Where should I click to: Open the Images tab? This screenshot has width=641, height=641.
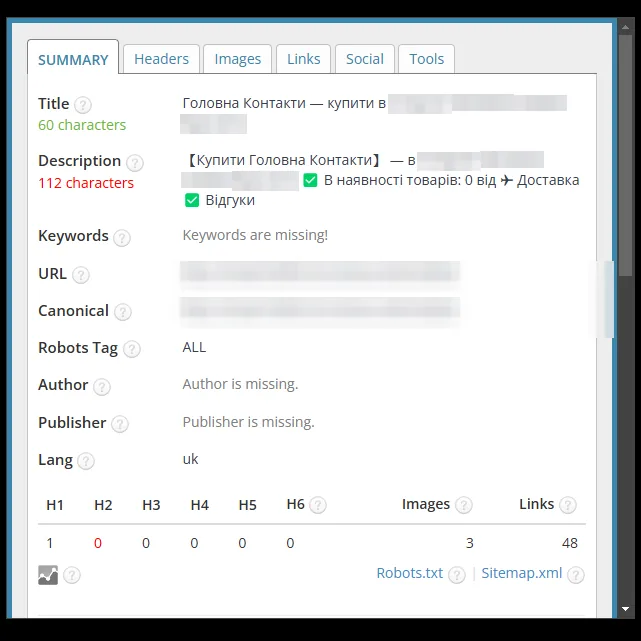[238, 59]
